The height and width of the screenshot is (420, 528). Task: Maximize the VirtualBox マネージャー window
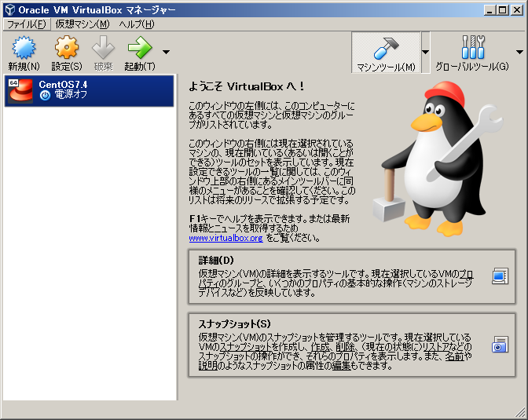[x=502, y=9]
